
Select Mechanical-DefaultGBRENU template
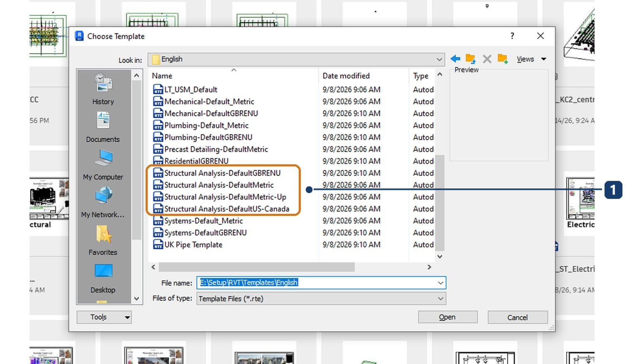211,113
